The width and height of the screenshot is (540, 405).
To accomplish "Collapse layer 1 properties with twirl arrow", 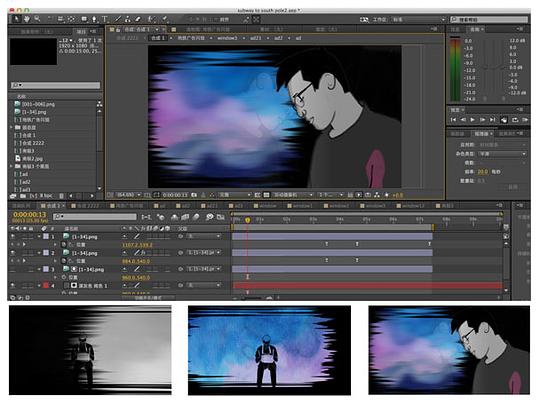I will 39,237.
